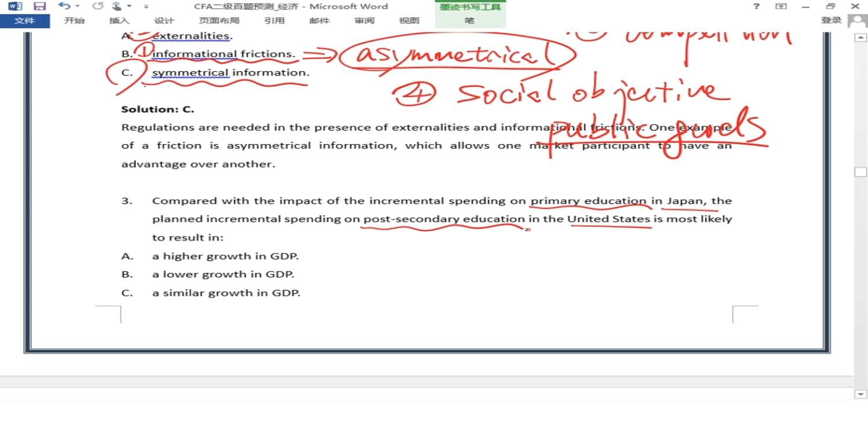Click the words 'asymmetrical information' in the solution
Screen dimensions: 868x434
point(311,145)
